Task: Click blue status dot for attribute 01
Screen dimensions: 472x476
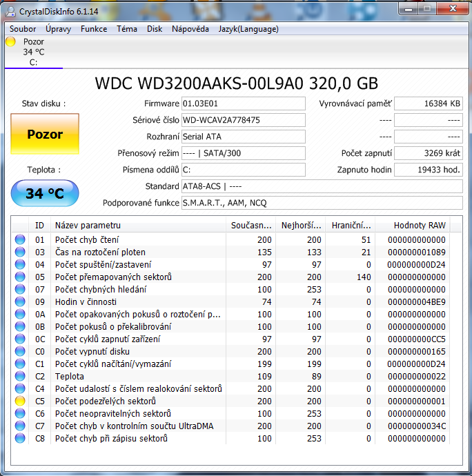Action: [x=20, y=239]
